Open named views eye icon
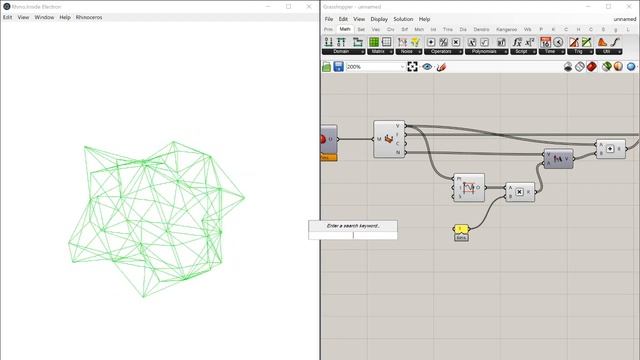The width and height of the screenshot is (640, 360). pos(427,67)
